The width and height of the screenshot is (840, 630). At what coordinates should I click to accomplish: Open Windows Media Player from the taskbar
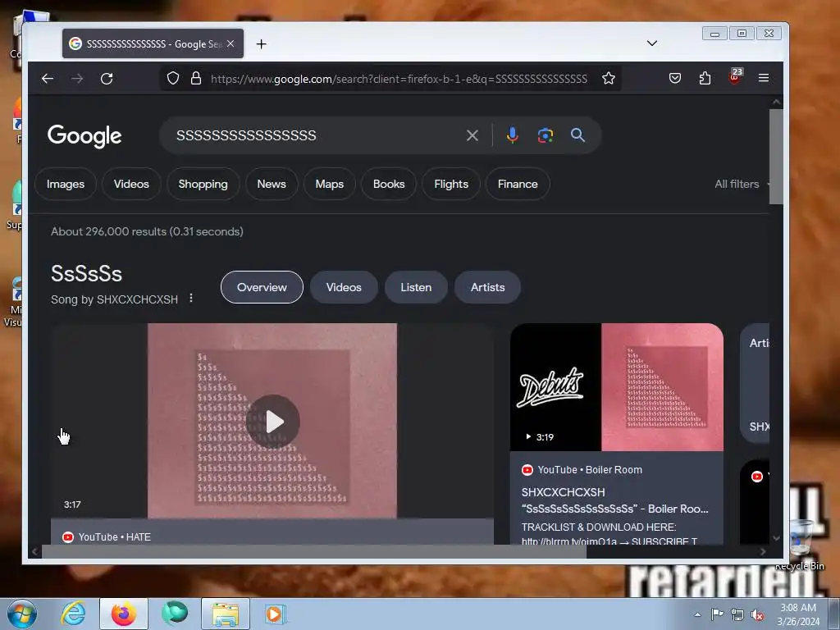[276, 614]
